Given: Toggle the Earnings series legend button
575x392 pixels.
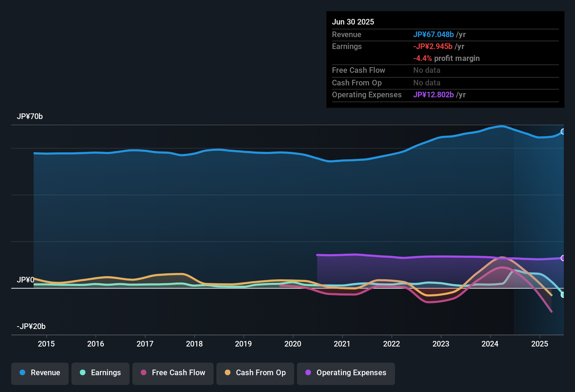Looking at the screenshot, I should tap(101, 373).
